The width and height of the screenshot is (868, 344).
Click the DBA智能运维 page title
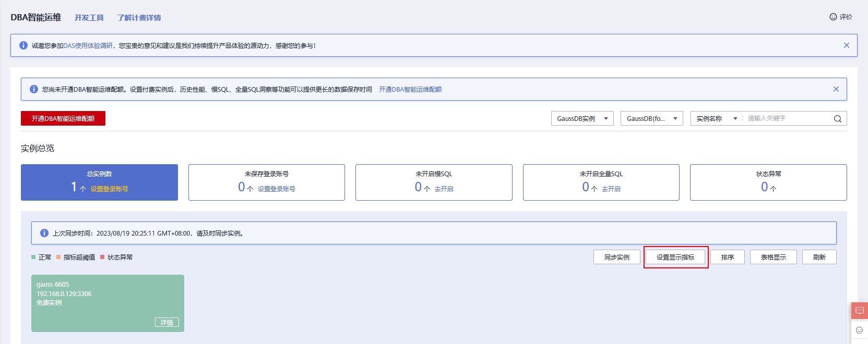click(x=36, y=17)
